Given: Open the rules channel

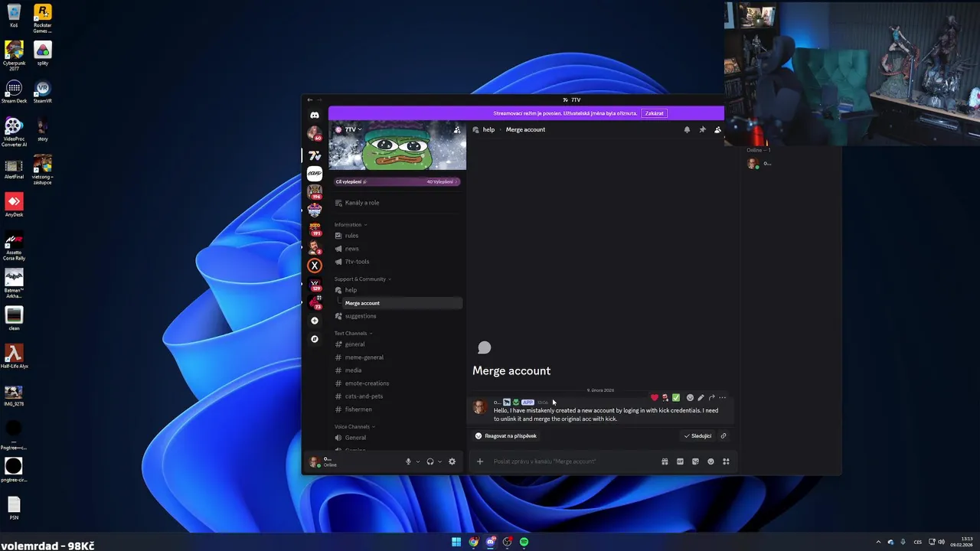Looking at the screenshot, I should [x=397, y=236].
